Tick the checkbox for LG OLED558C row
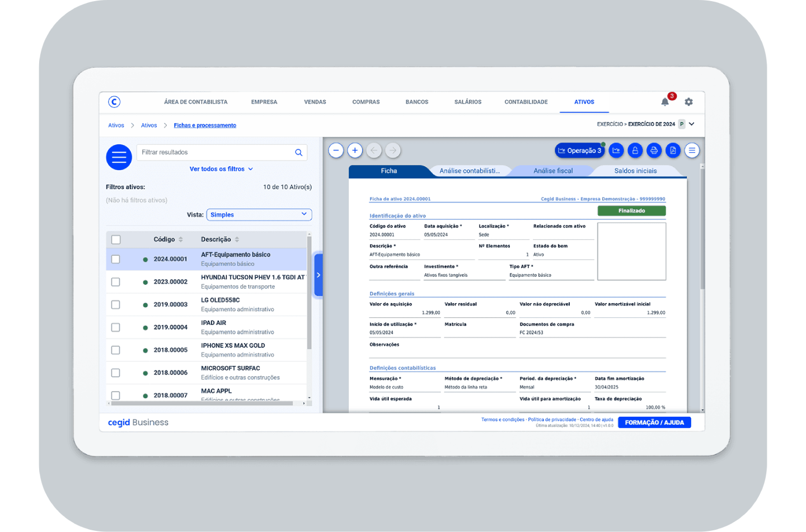This screenshot has height=532, width=806. coord(116,305)
